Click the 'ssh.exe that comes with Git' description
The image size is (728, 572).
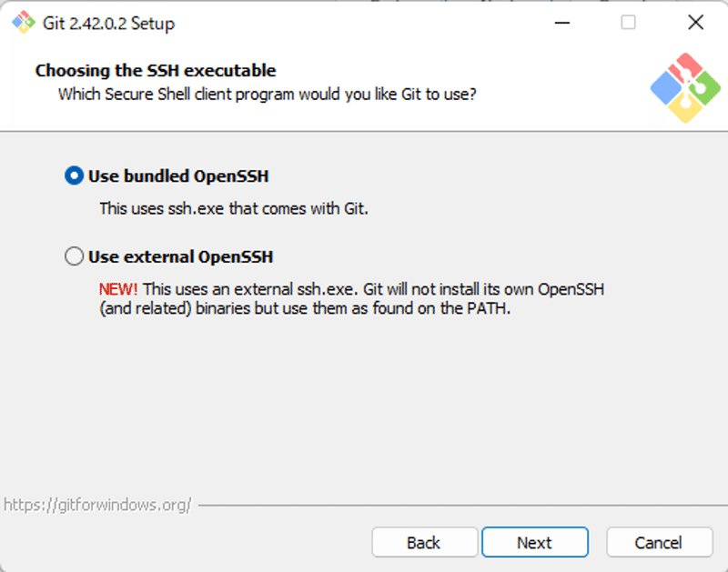click(x=234, y=208)
